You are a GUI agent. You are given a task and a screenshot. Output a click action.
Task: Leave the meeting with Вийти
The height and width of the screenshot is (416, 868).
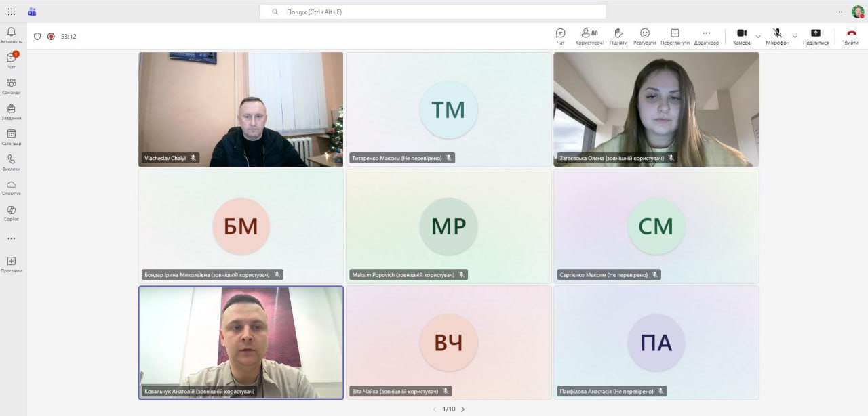(x=851, y=36)
